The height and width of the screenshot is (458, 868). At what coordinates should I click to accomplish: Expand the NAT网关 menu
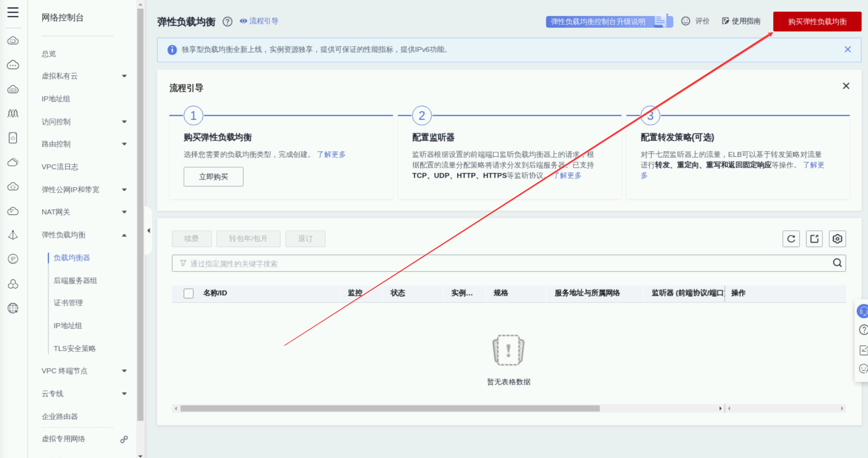(x=124, y=212)
